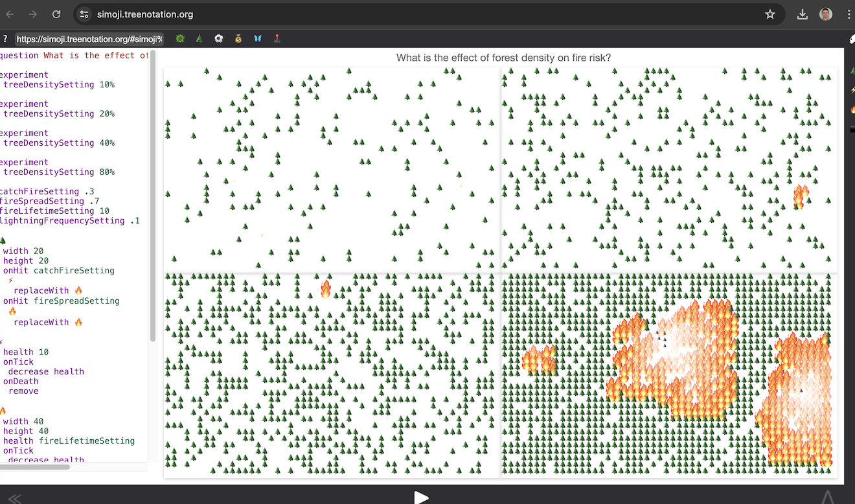
Task: Open the tree forest example icon
Action: [199, 39]
